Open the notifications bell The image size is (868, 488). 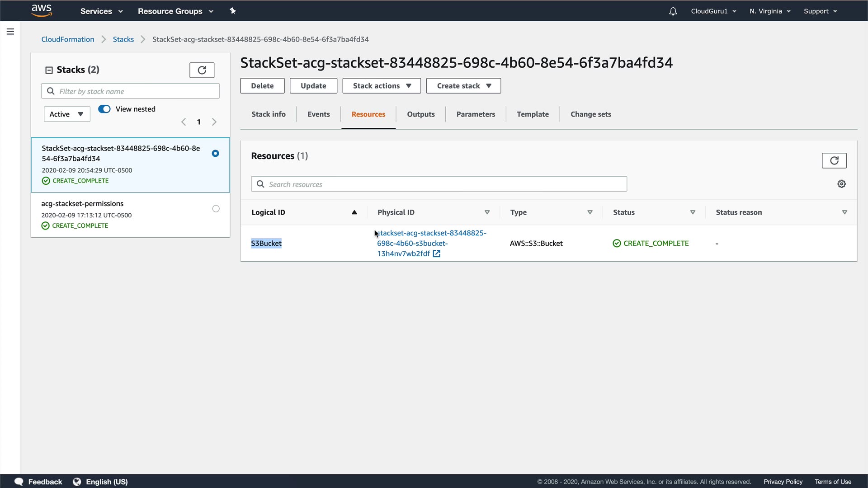coord(673,11)
